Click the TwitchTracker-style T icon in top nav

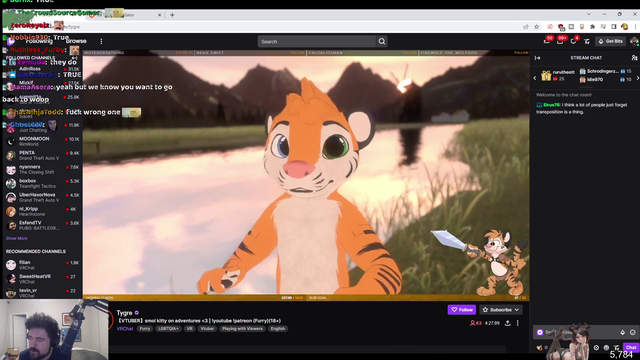click(587, 41)
